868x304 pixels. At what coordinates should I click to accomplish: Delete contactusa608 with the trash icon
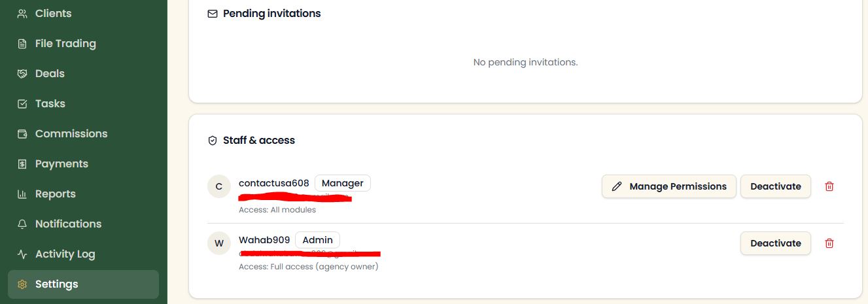coord(829,186)
